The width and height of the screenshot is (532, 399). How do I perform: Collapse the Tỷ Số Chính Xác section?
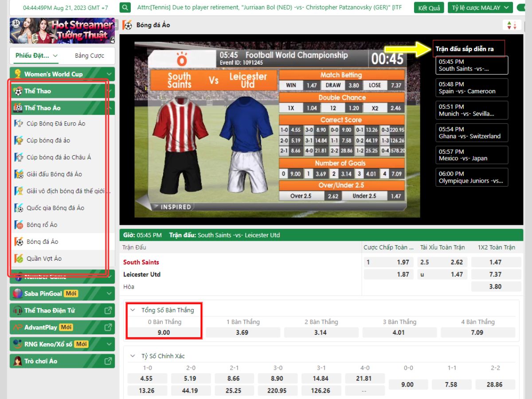click(x=133, y=356)
